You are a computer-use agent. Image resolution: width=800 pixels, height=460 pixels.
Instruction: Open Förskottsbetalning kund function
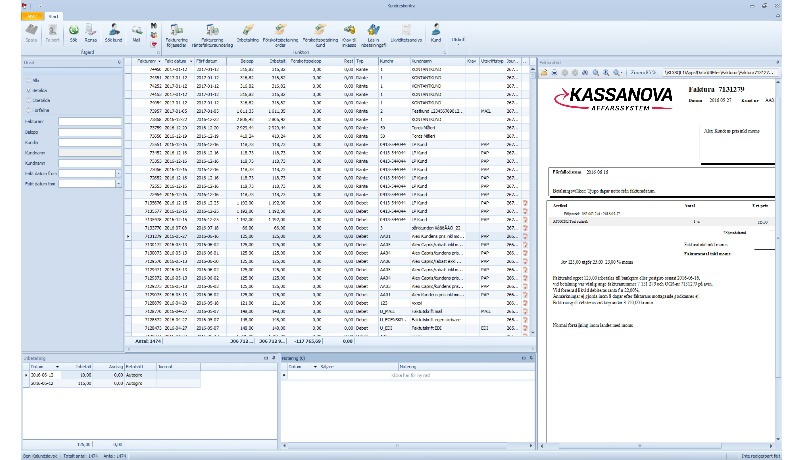[x=320, y=35]
